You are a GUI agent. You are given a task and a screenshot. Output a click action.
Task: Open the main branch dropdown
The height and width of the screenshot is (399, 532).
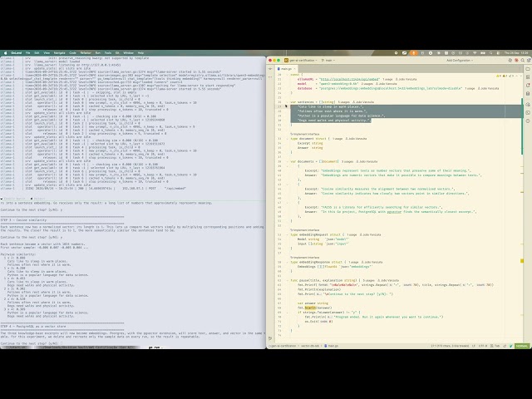328,61
